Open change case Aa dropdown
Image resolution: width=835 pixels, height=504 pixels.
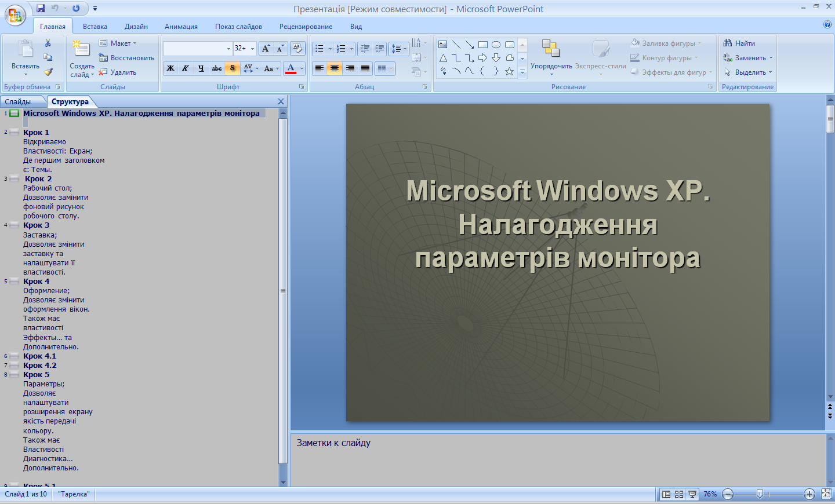point(271,68)
